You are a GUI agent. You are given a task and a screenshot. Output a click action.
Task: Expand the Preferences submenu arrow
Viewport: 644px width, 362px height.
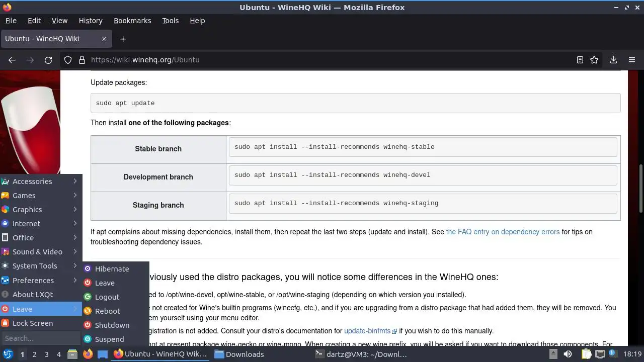pos(75,280)
